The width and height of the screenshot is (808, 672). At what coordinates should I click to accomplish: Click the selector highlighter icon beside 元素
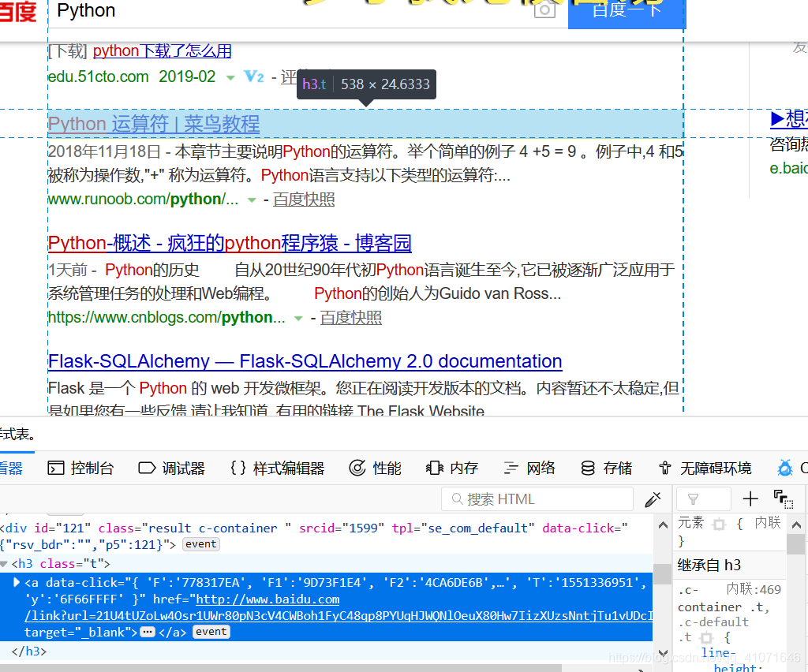pos(719,525)
